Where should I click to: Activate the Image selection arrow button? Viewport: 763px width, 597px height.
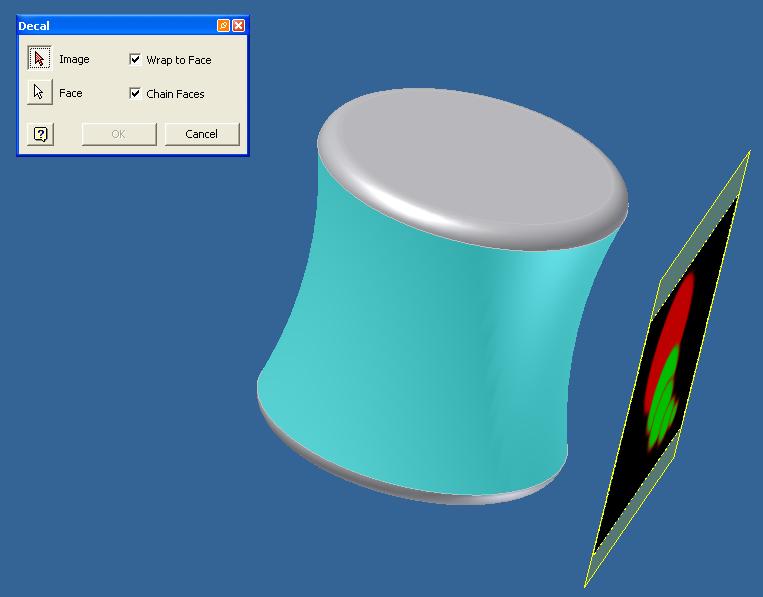coord(39,59)
